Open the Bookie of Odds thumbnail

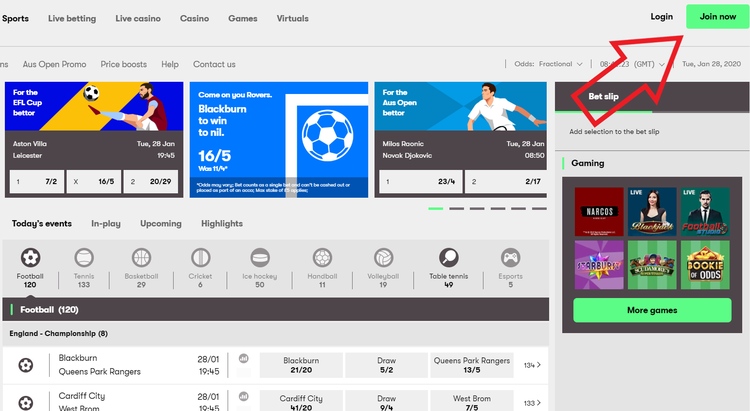tap(706, 265)
